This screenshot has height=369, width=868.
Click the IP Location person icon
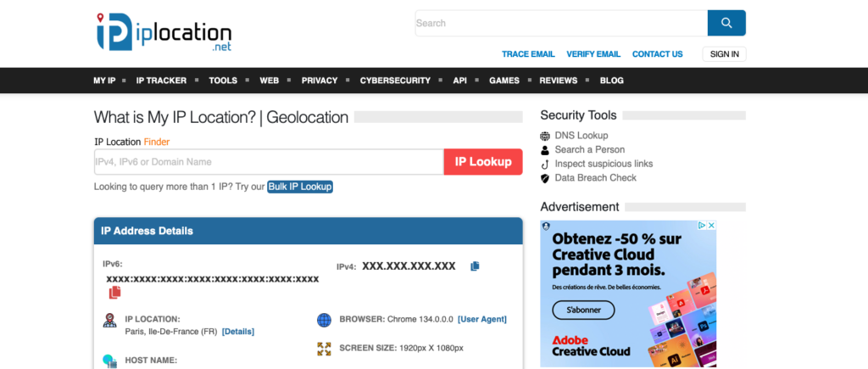[x=109, y=321]
